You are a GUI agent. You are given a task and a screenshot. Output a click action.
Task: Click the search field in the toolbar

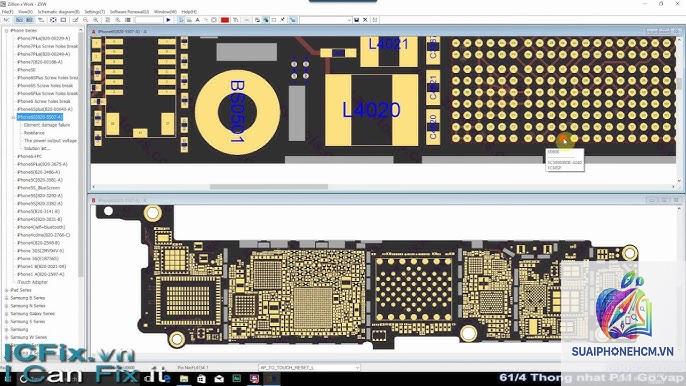click(149, 20)
